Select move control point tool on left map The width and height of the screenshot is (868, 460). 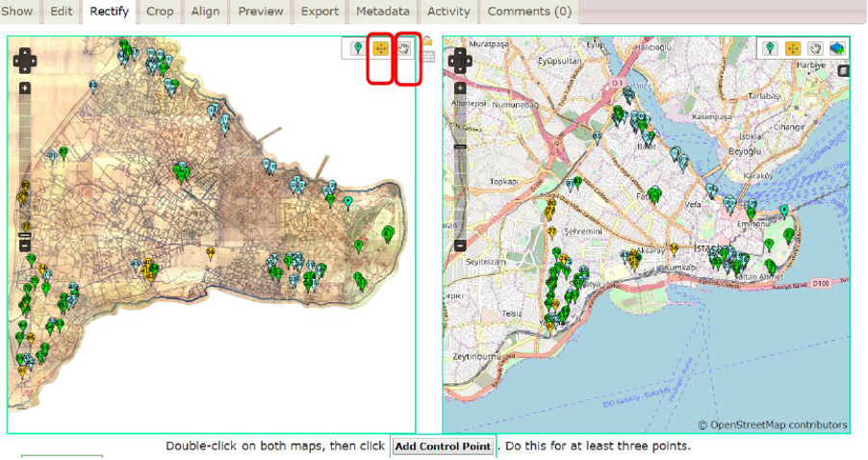tap(381, 48)
